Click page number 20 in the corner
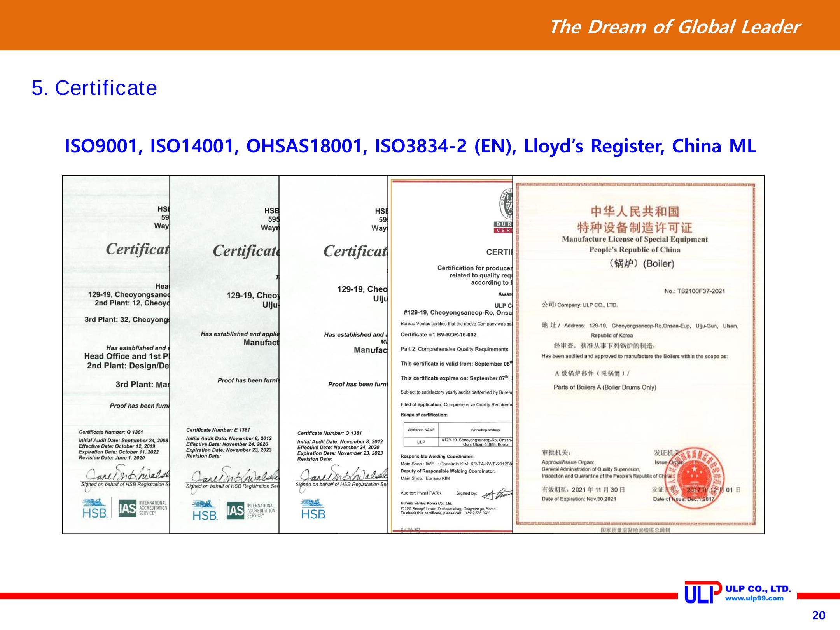The height and width of the screenshot is (630, 840). (819, 616)
